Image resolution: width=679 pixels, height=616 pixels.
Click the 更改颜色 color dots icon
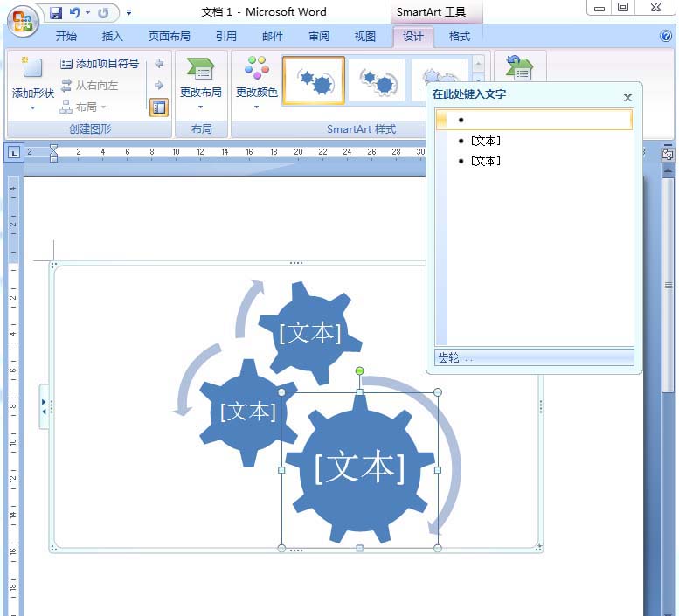257,68
